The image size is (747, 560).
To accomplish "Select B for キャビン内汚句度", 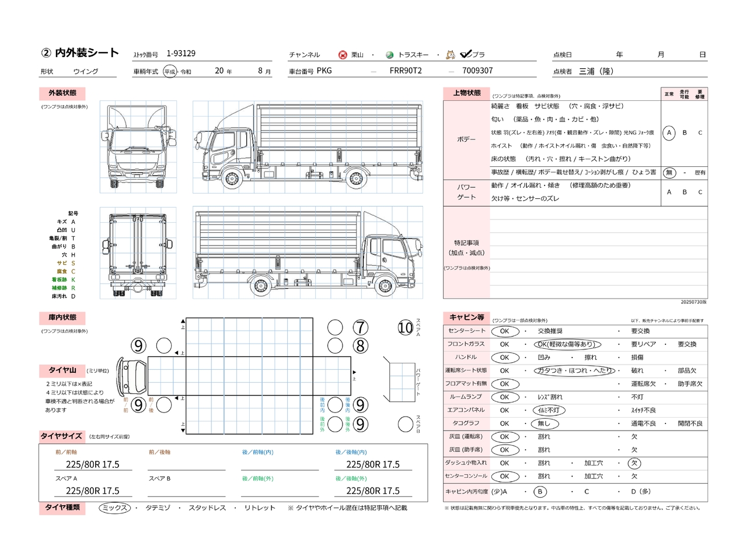I will tap(540, 492).
